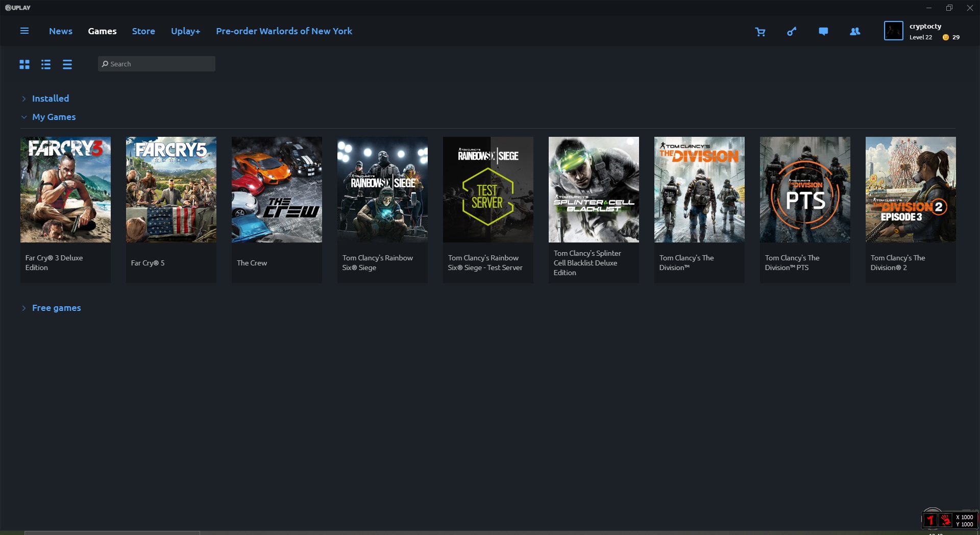The width and height of the screenshot is (980, 535).
Task: Open the chat messages icon
Action: point(823,32)
